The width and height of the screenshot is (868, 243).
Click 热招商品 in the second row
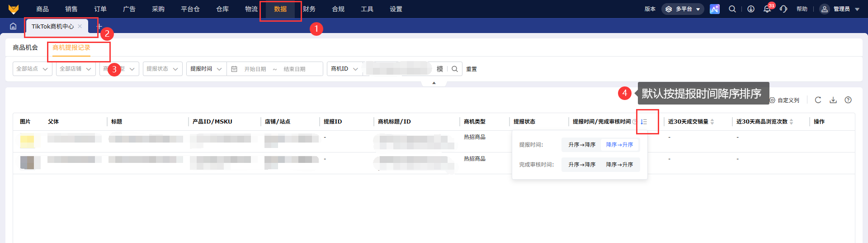pos(475,159)
